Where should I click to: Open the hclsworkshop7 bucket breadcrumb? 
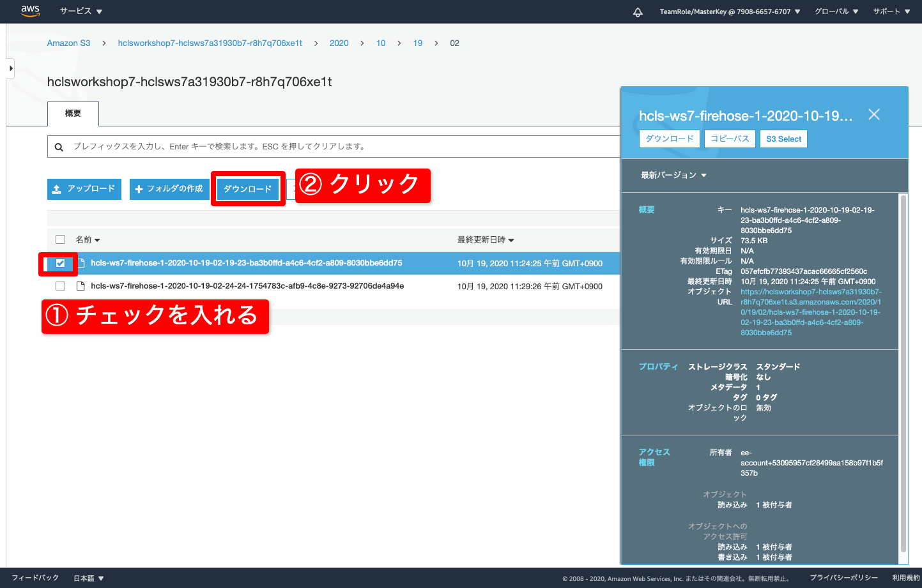210,43
